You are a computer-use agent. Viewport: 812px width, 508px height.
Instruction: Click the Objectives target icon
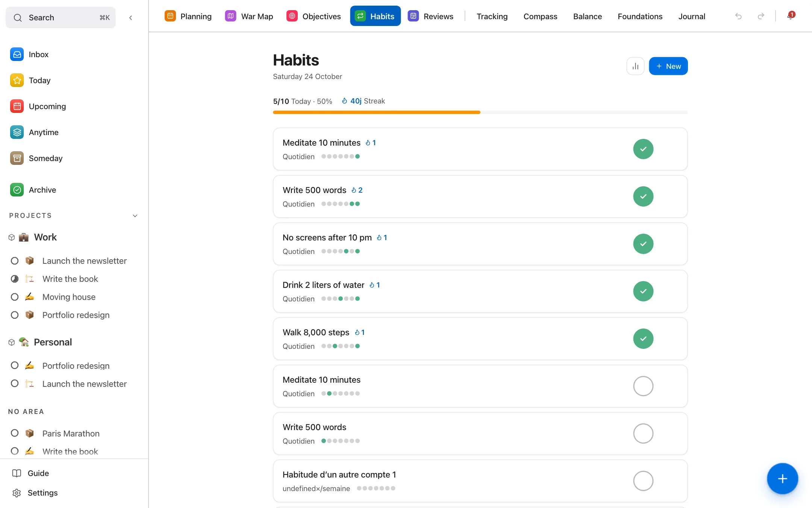point(292,16)
